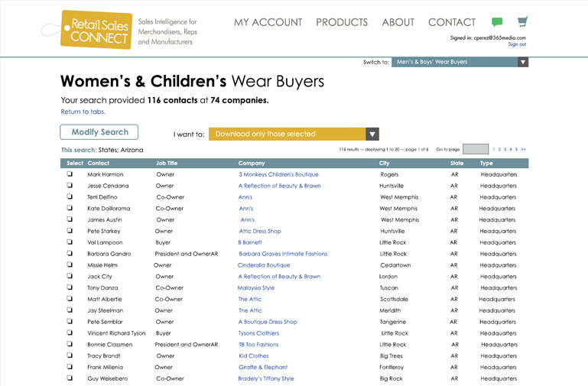Open the MY ACCOUNT menu

pos(268,22)
